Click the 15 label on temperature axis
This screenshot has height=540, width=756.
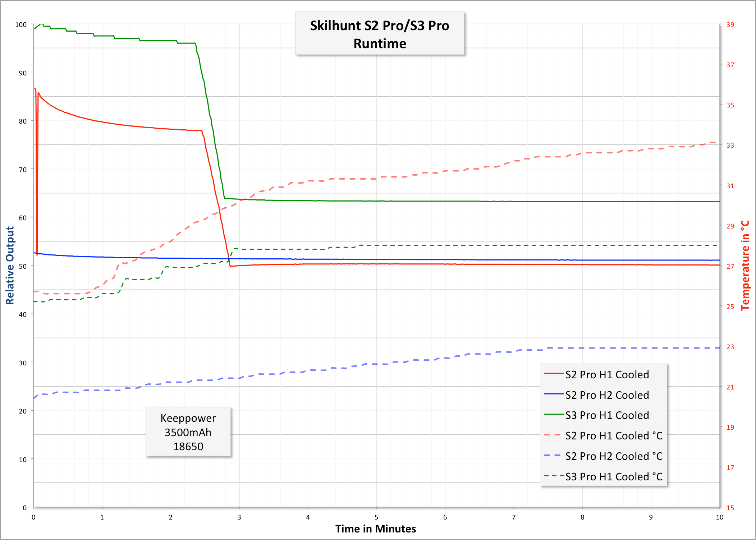pos(730,508)
